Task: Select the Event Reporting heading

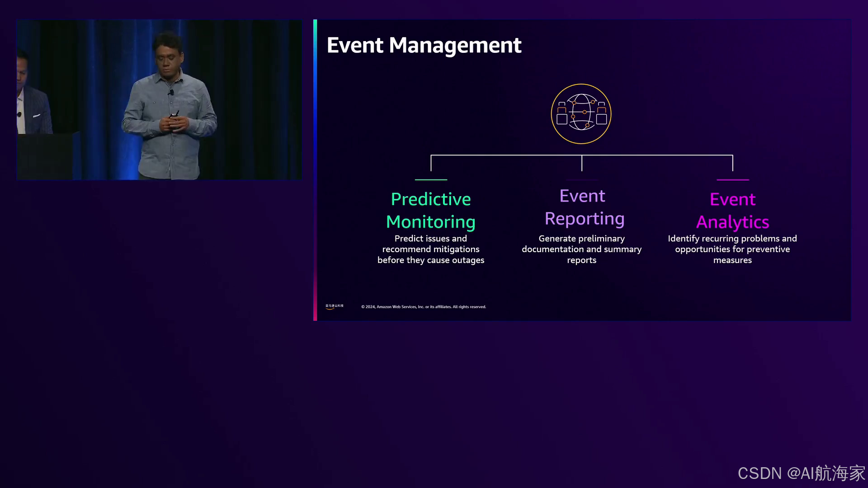Action: [584, 207]
